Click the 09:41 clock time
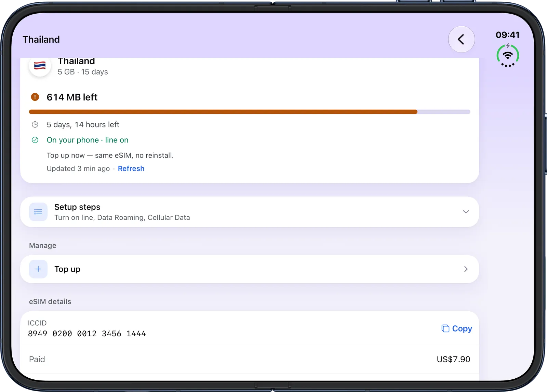This screenshot has width=547, height=392. click(508, 35)
